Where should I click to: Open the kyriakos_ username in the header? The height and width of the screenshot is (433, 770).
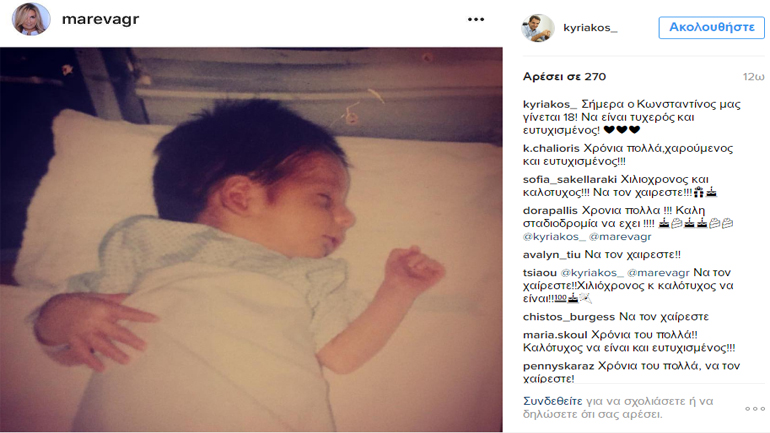590,27
